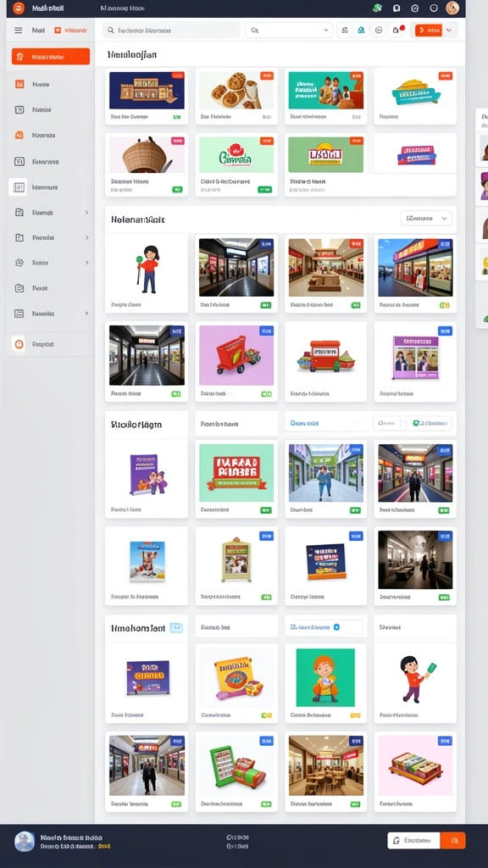Toggle the green icon option in third section header

pos(430,424)
